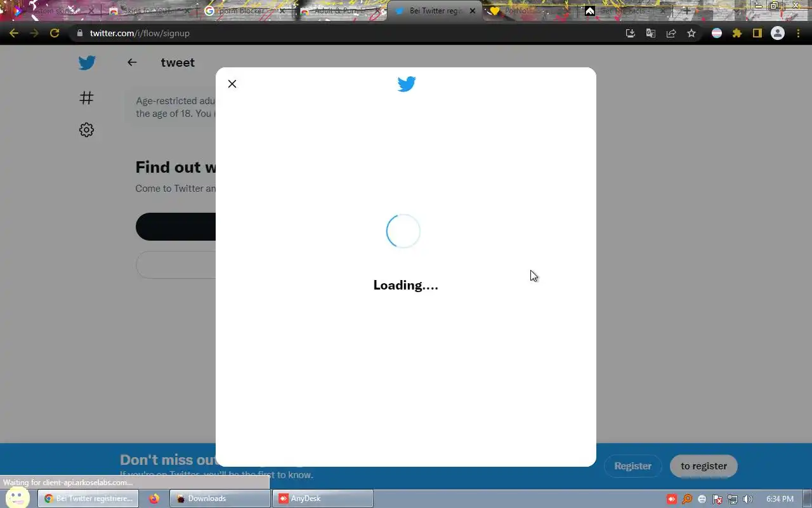Open Action Center flag tray icon
The width and height of the screenshot is (812, 508).
coord(717,499)
